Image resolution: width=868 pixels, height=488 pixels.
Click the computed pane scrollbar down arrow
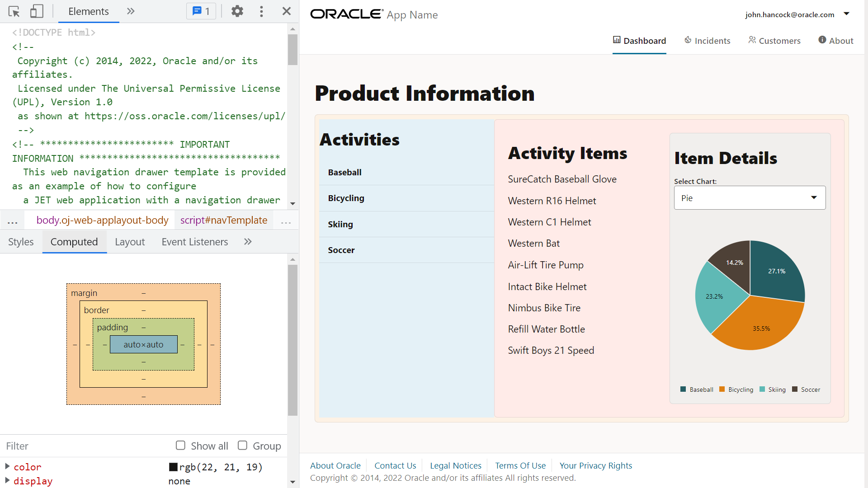[292, 482]
